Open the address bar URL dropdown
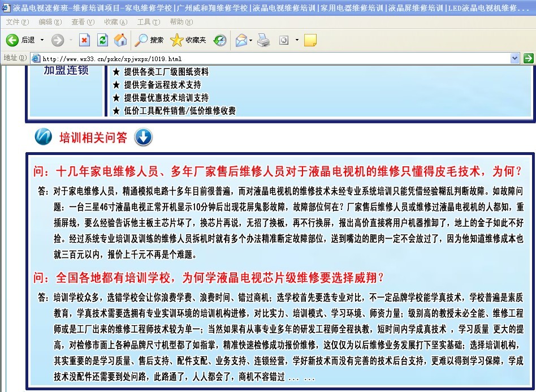Viewport: 536px width, 392px height. click(x=515, y=58)
